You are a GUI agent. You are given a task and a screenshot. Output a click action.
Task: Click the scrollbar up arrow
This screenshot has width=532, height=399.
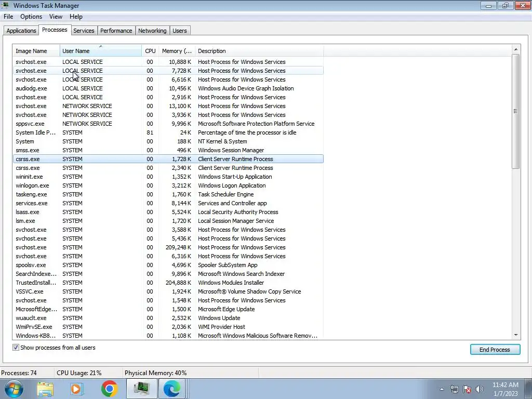516,49
